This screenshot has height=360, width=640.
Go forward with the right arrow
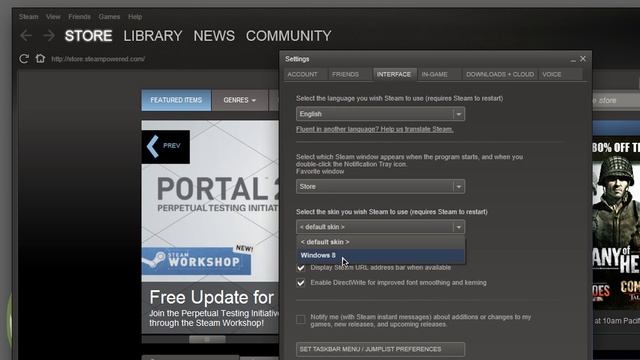49,36
